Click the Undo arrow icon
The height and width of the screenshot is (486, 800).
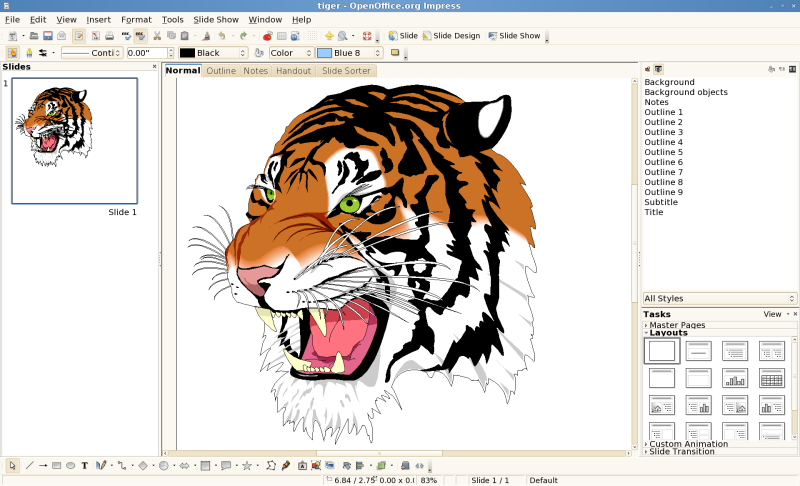tap(222, 36)
